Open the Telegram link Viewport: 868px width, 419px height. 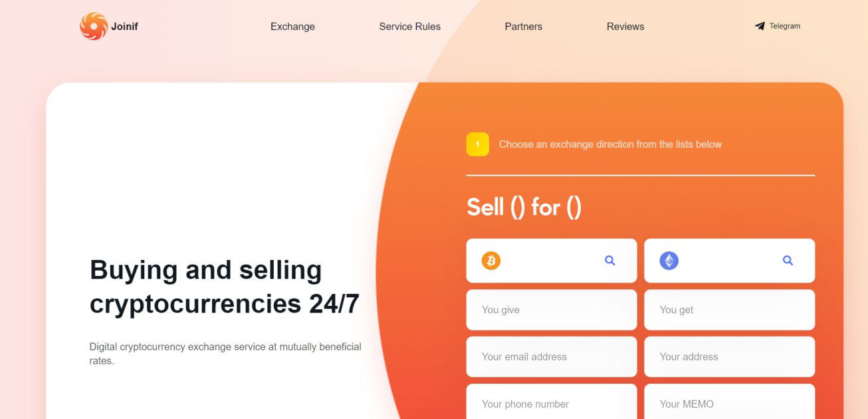(x=784, y=27)
